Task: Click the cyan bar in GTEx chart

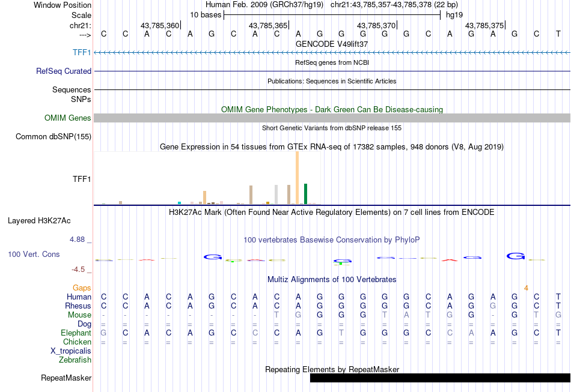Action: [179, 203]
